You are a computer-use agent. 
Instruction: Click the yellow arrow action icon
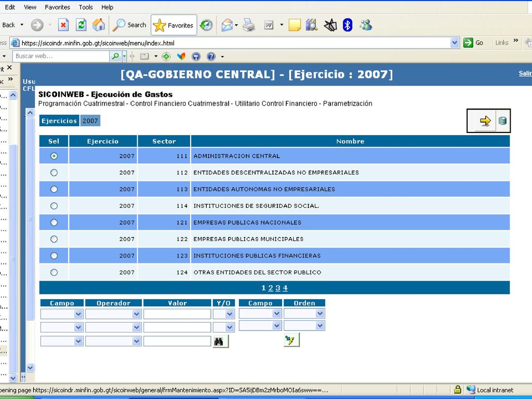pos(485,121)
